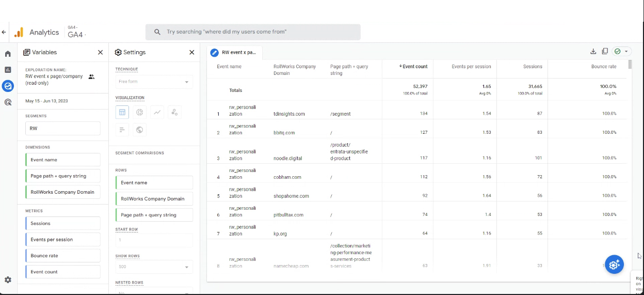Image resolution: width=644 pixels, height=295 pixels.
Task: Click the search magnifier icon
Action: 157,32
